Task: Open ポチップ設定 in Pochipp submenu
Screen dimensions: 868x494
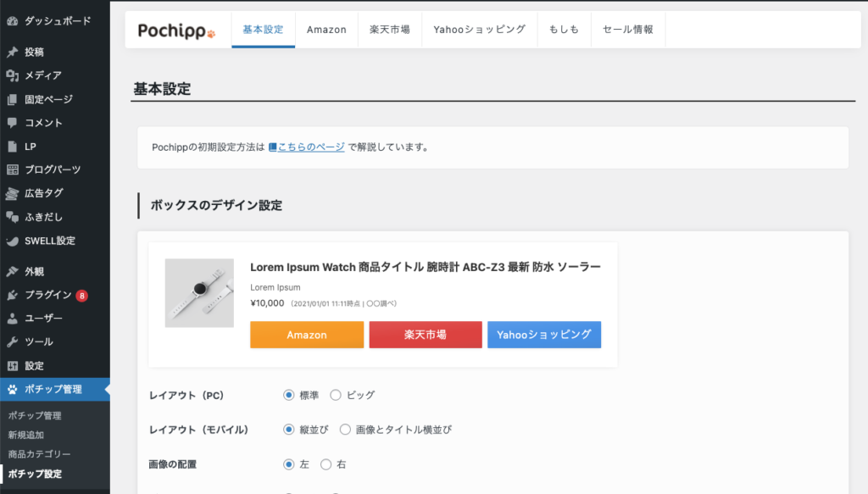Action: (35, 474)
